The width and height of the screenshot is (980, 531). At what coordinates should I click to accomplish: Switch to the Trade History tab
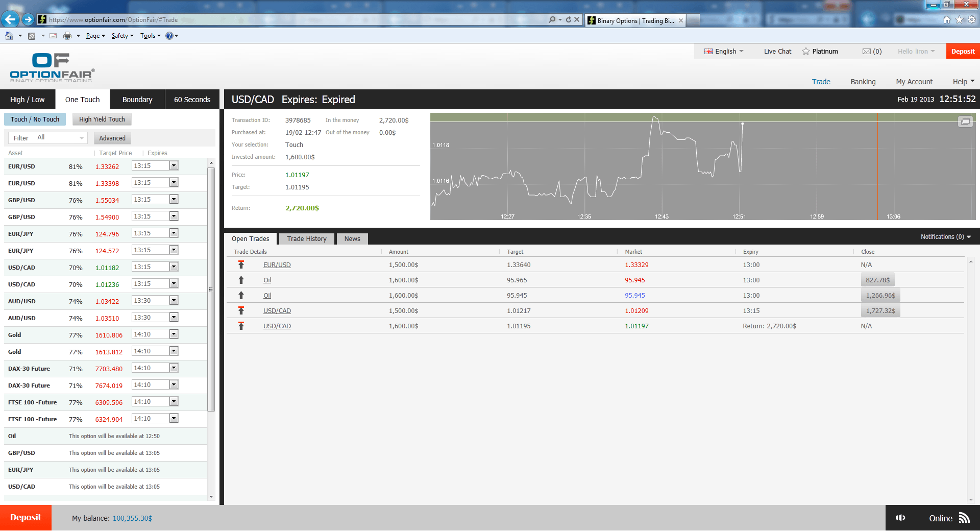(306, 239)
